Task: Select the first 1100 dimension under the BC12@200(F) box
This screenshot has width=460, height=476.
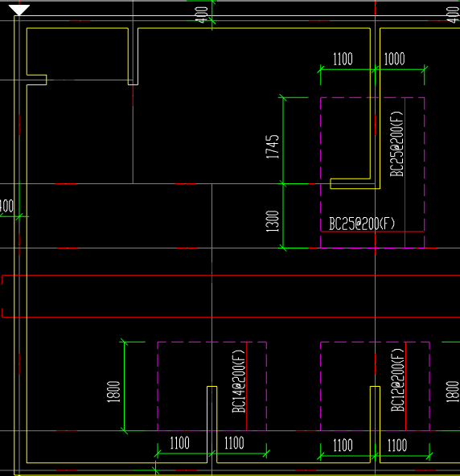Action: click(x=343, y=445)
